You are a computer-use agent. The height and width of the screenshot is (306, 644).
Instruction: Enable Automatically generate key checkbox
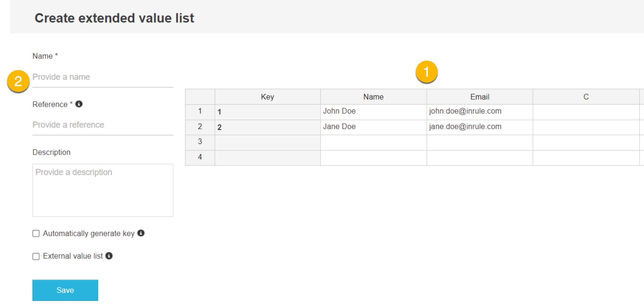(x=36, y=233)
